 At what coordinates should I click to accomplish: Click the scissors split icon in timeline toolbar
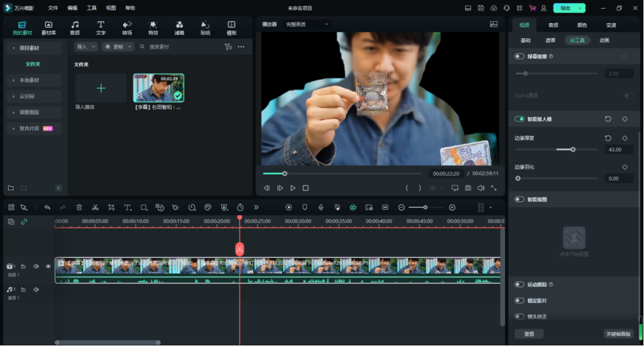pyautogui.click(x=95, y=207)
